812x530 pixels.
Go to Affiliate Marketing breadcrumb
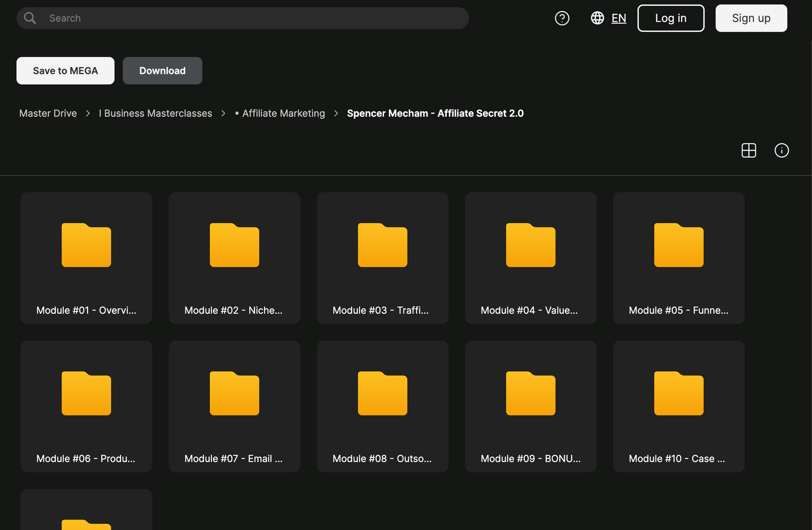tap(280, 113)
